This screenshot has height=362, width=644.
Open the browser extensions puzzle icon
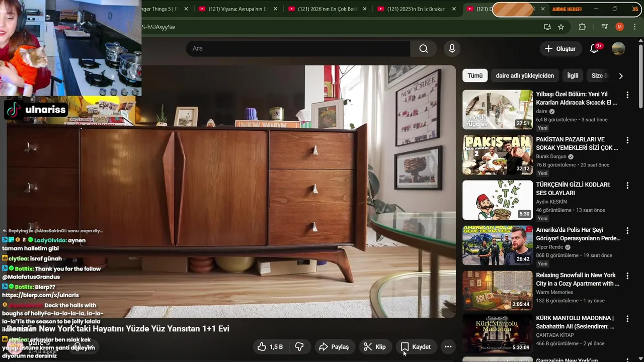(582, 27)
